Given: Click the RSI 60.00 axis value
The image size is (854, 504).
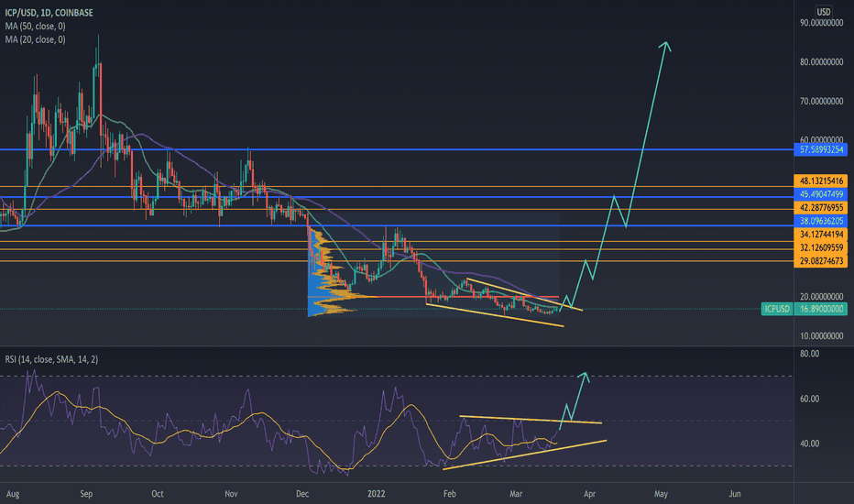Looking at the screenshot, I should [x=809, y=399].
